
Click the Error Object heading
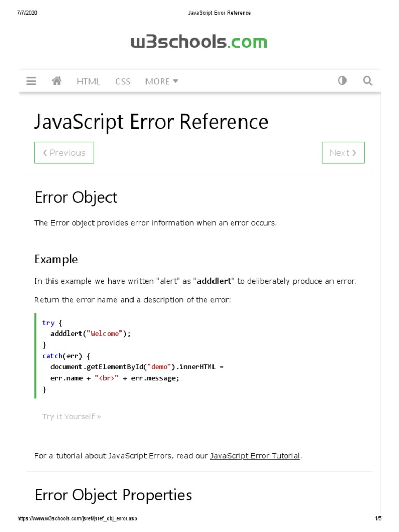click(76, 197)
